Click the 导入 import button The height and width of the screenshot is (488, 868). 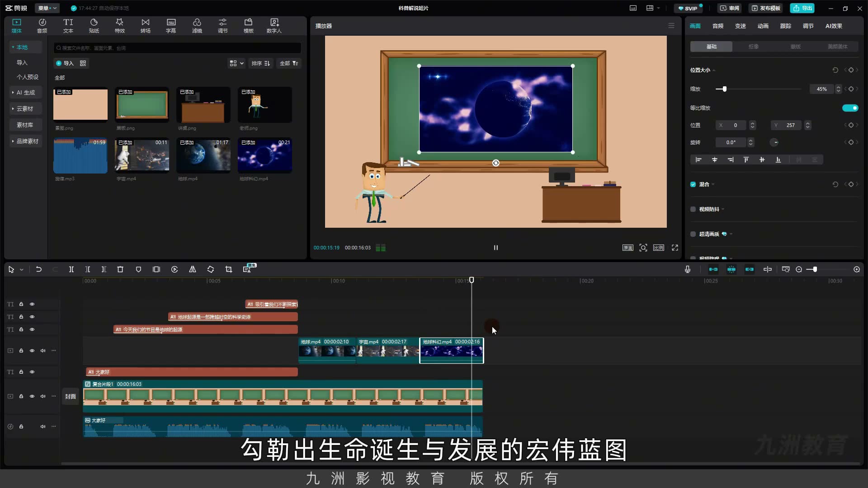[65, 63]
